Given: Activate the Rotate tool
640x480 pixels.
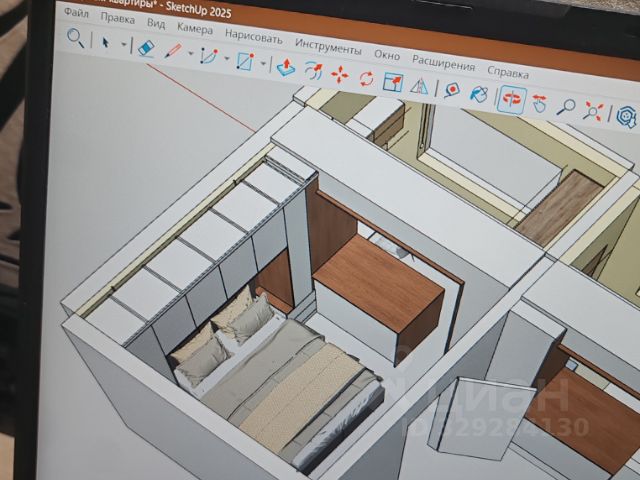Looking at the screenshot, I should [x=366, y=78].
